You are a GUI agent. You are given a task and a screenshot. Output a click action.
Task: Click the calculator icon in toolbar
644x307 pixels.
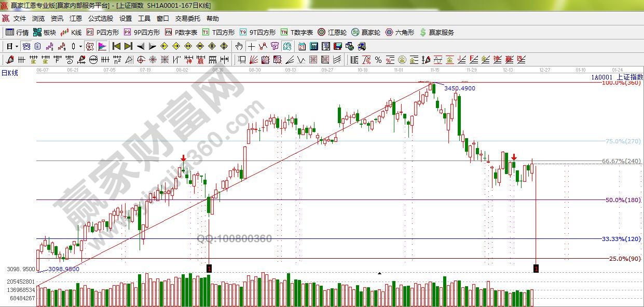(313, 46)
